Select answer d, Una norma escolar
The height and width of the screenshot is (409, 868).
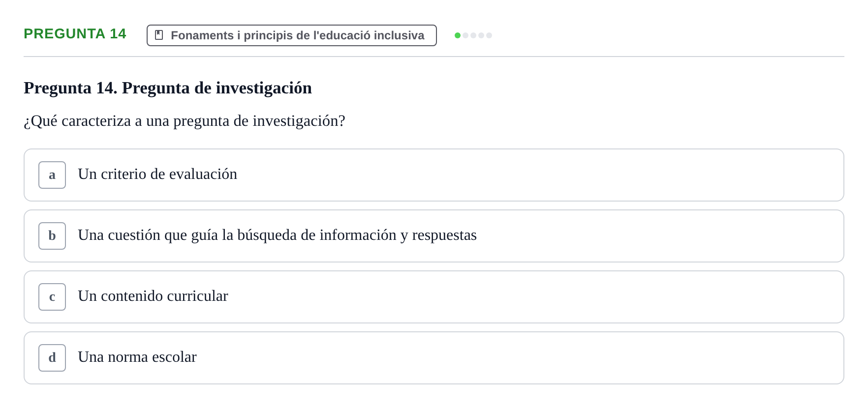(x=434, y=358)
